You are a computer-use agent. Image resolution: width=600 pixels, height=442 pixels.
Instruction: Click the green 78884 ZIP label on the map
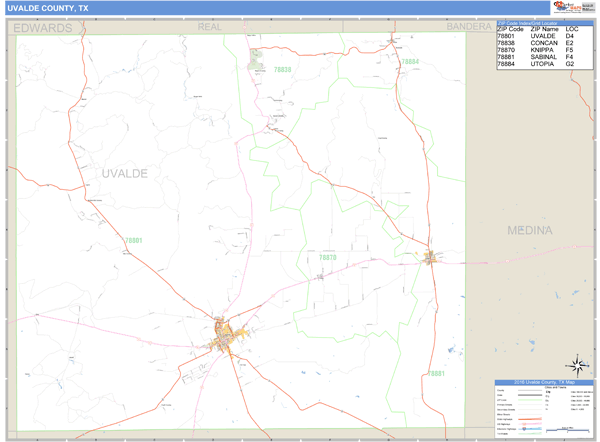[410, 62]
